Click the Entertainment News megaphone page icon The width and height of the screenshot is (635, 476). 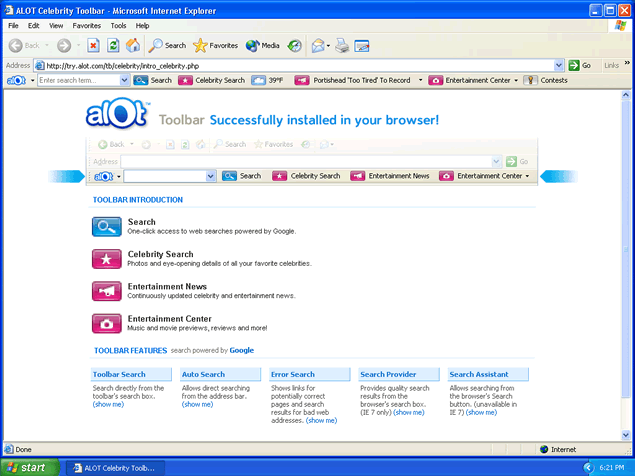[106, 291]
